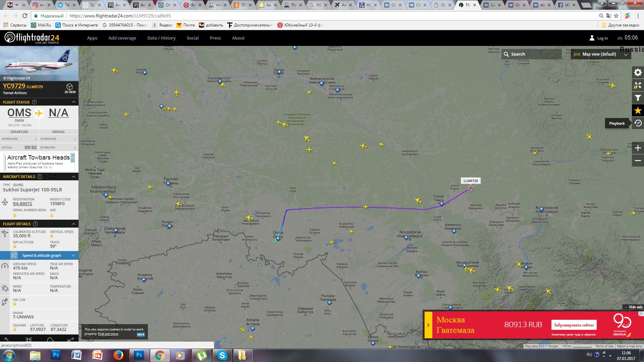Open Microsoft Word from the taskbar
The image size is (644, 362).
pyautogui.click(x=77, y=355)
